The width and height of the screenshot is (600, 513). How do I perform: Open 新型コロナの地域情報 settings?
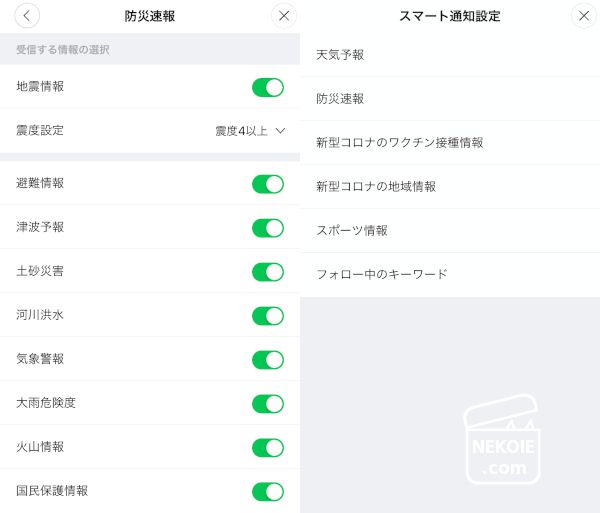[375, 187]
